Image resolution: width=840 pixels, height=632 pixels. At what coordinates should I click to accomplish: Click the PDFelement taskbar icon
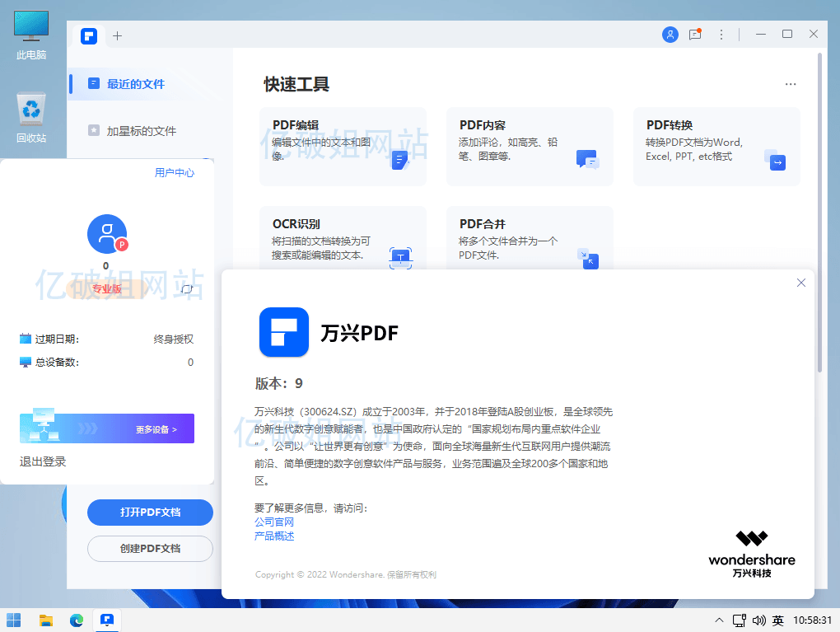pos(107,620)
